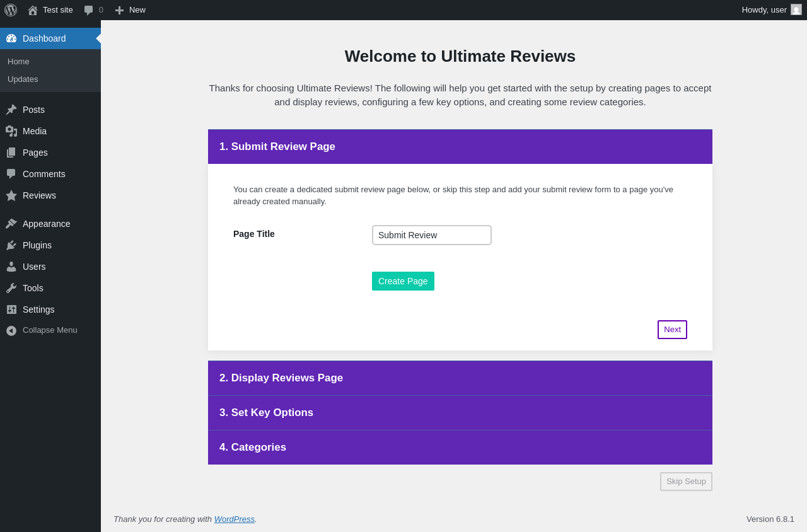Image resolution: width=807 pixels, height=532 pixels.
Task: Click the plus icon next to New
Action: [119, 10]
